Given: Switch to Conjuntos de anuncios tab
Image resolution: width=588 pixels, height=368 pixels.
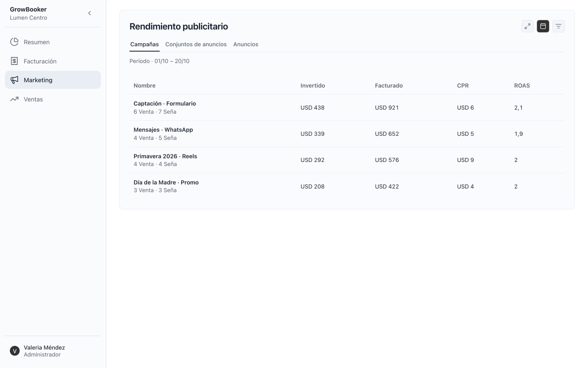Looking at the screenshot, I should coord(196,44).
